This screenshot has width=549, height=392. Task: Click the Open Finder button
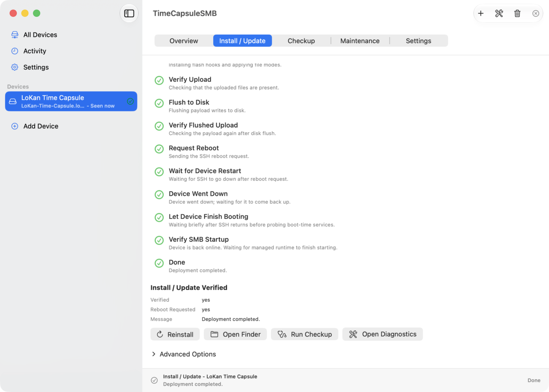[x=235, y=334]
